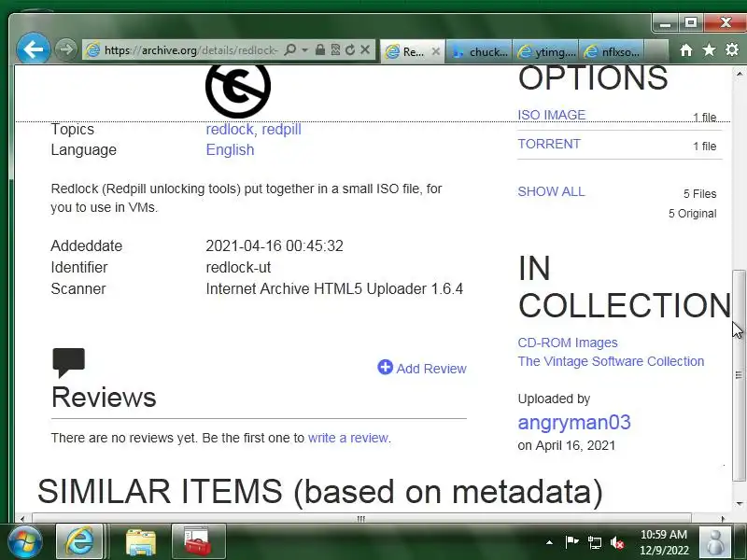This screenshot has width=747, height=560.
Task: Click the vertical scrollbar up arrow
Action: (x=739, y=74)
